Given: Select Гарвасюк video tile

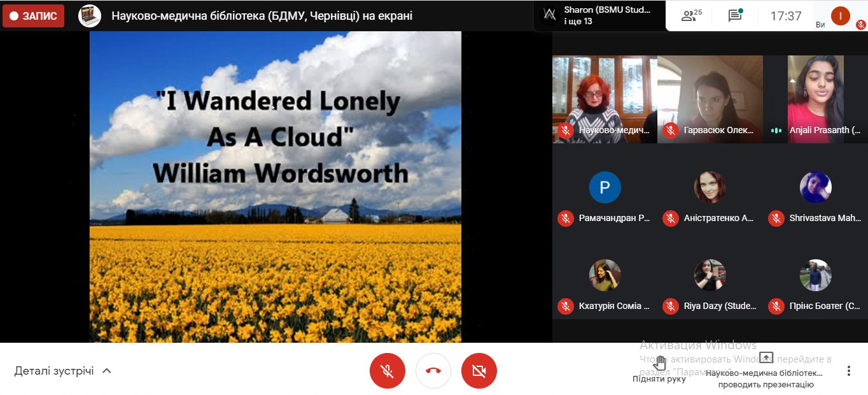Looking at the screenshot, I should pos(710,99).
